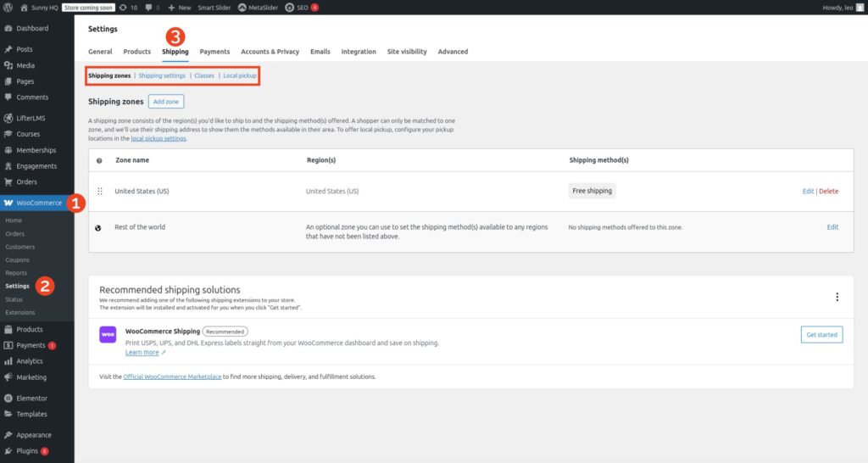The width and height of the screenshot is (868, 463).
Task: Open WooCommerce Extensions submenu item
Action: click(20, 312)
